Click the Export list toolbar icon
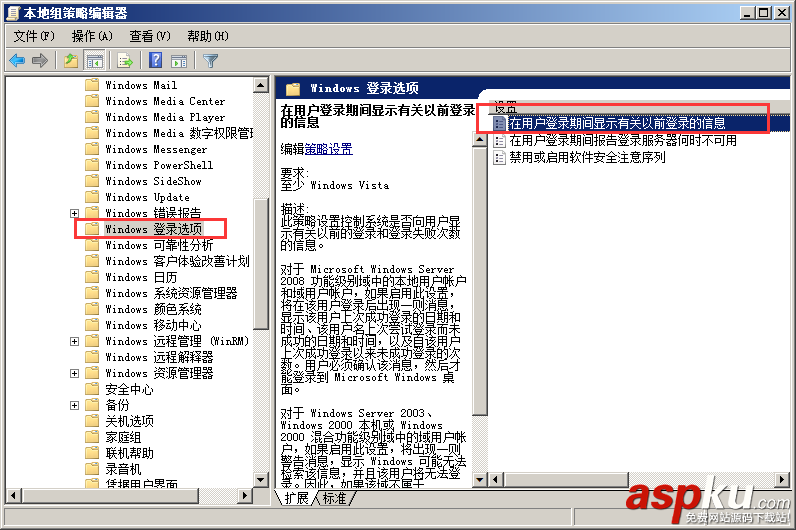 (x=125, y=61)
